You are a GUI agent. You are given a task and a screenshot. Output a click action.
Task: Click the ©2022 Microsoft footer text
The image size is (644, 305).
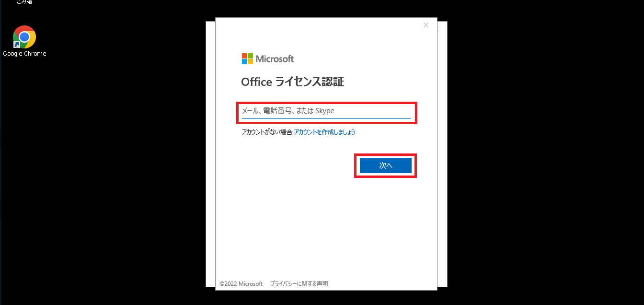click(241, 284)
